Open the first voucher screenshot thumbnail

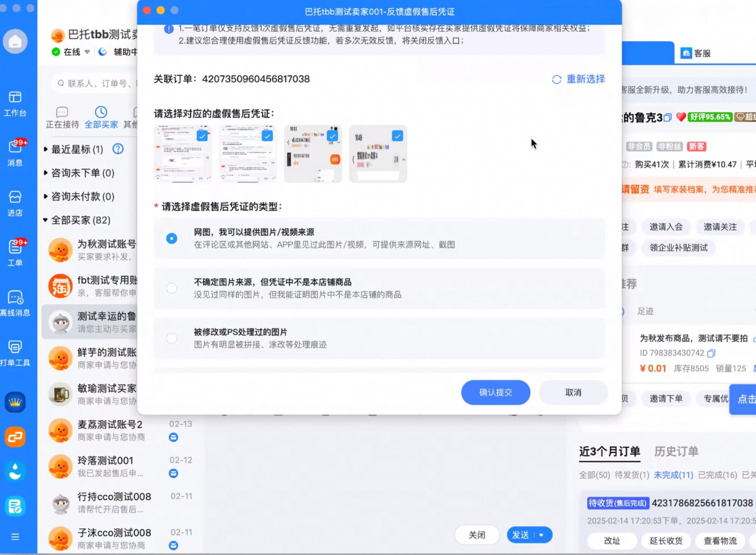pos(183,154)
